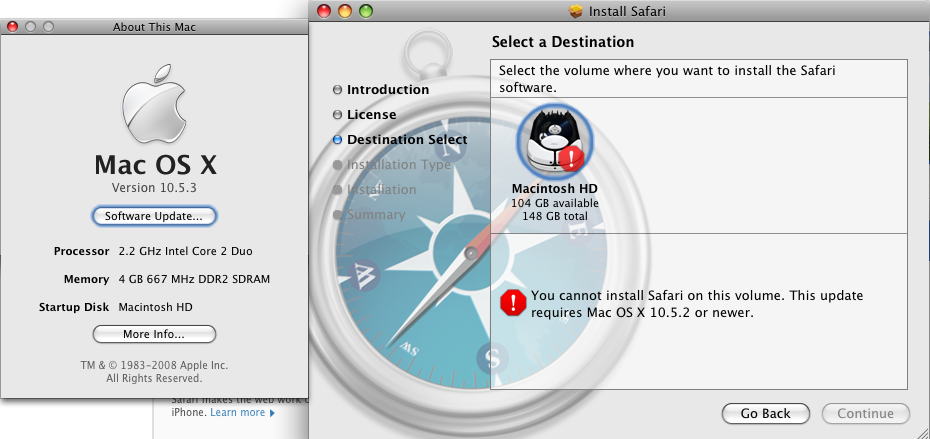Select the Macintosh HD volume icon

point(555,142)
